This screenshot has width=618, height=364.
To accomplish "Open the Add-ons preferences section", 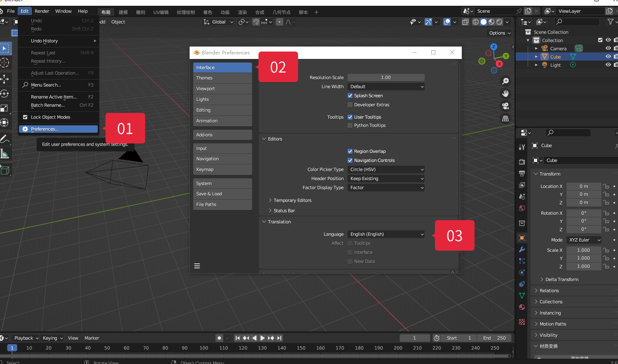I will coord(223,135).
